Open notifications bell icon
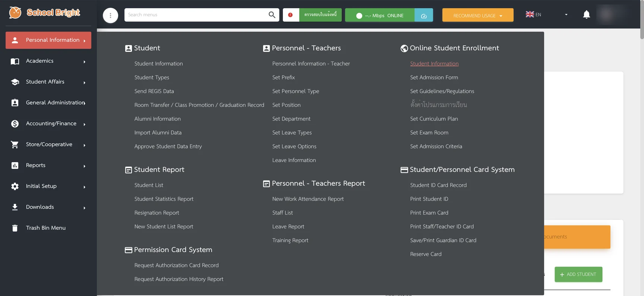644x296 pixels. [586, 15]
